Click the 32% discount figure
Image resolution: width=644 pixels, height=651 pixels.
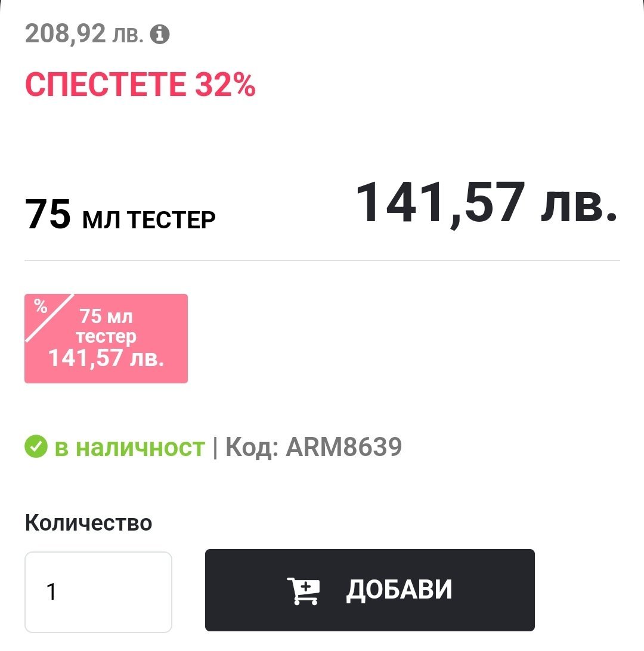click(225, 85)
